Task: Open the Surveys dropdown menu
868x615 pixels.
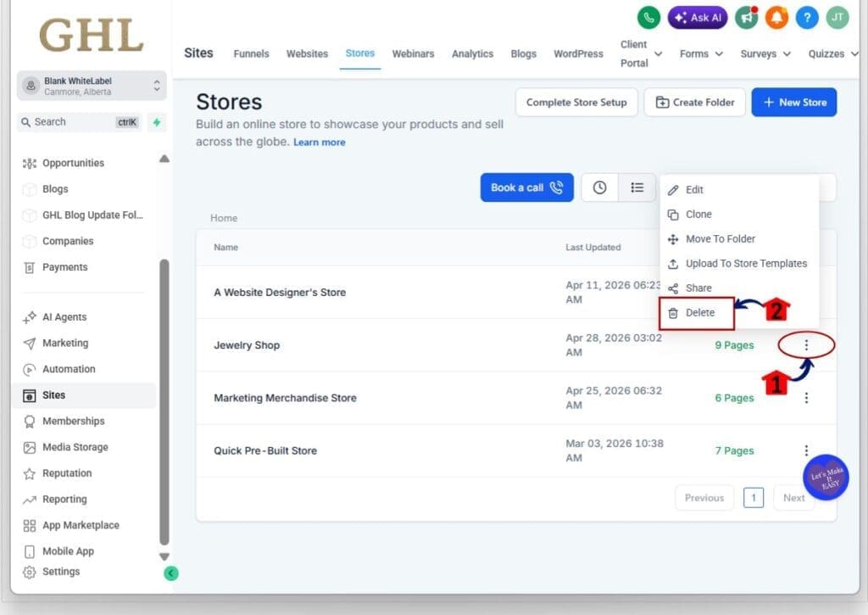Action: point(765,53)
